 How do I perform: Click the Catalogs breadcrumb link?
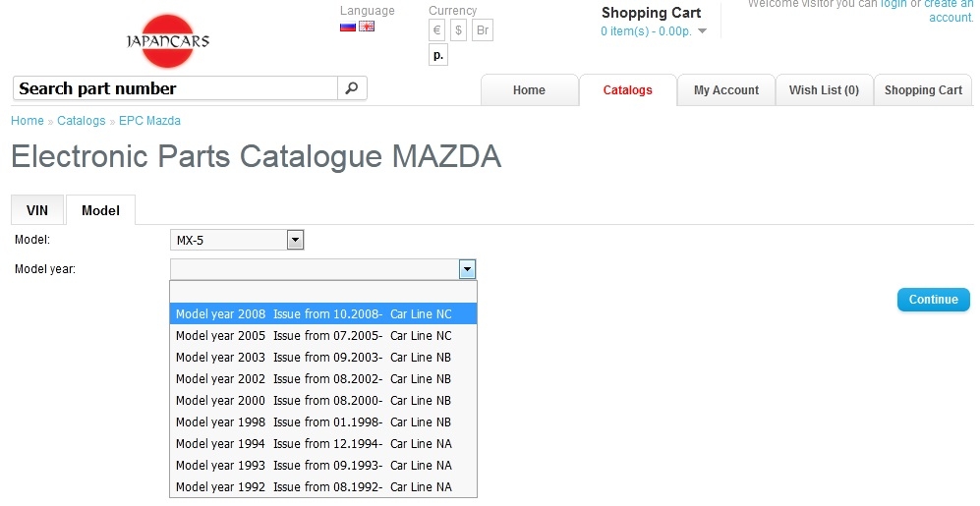pyautogui.click(x=82, y=121)
